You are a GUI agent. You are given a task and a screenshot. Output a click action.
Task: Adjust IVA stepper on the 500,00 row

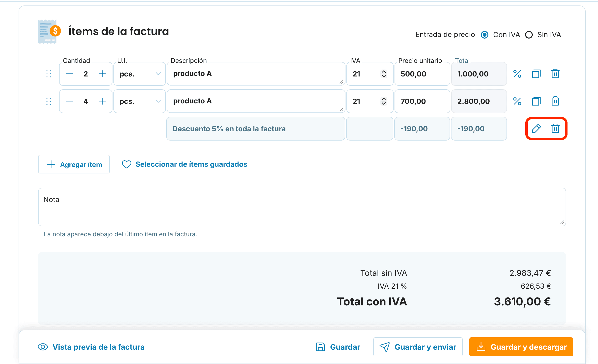click(x=384, y=74)
